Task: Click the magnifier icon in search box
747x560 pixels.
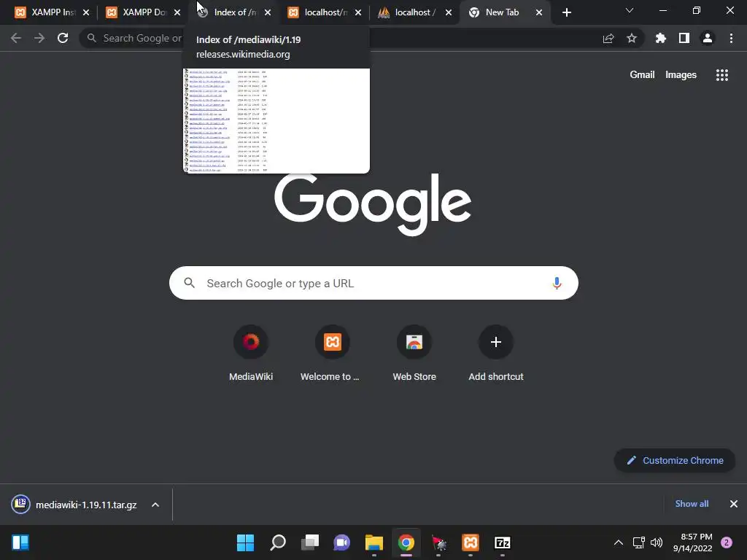Action: coord(190,283)
